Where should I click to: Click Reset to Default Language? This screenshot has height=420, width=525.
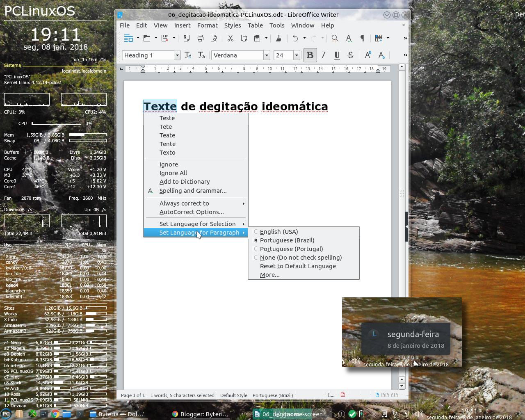[x=304, y=266]
